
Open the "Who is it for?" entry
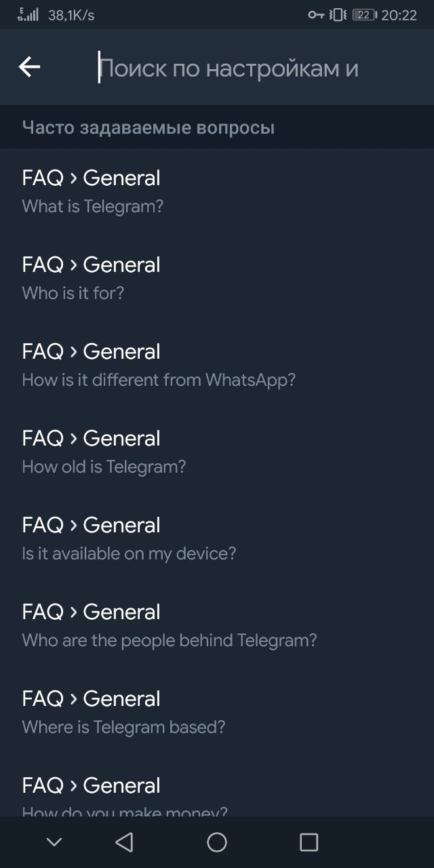(217, 278)
